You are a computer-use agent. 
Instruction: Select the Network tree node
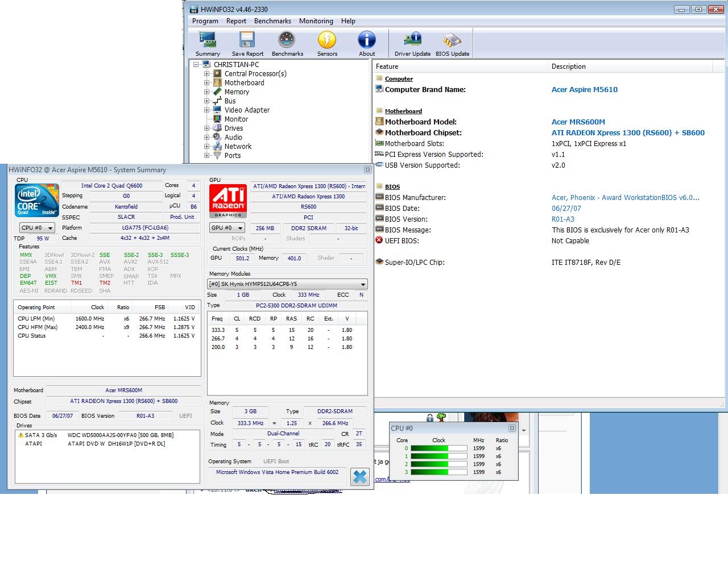pyautogui.click(x=238, y=147)
